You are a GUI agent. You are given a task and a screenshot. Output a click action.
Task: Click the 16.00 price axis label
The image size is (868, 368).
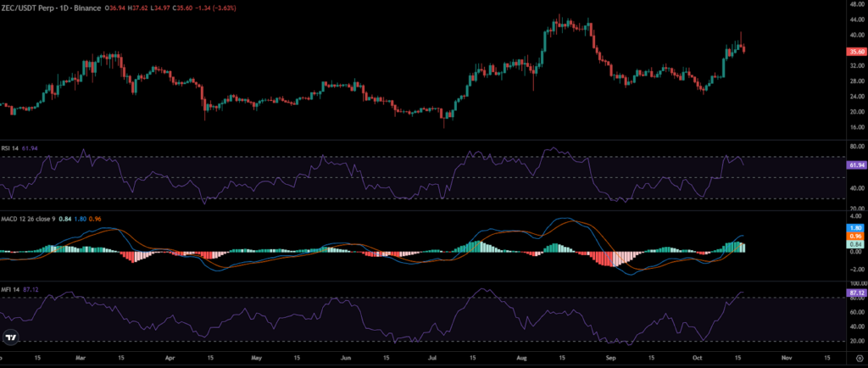856,126
